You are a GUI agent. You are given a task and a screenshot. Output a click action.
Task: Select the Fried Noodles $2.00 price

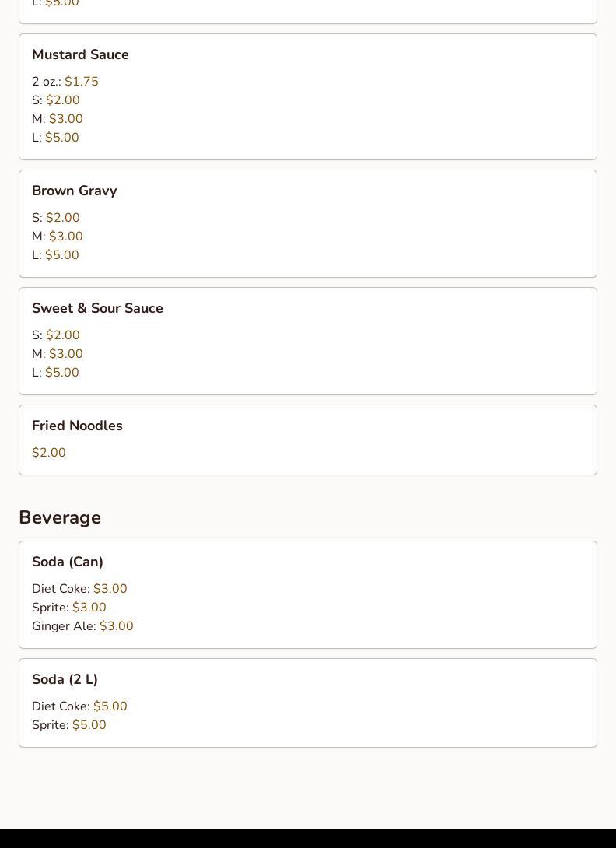49,453
